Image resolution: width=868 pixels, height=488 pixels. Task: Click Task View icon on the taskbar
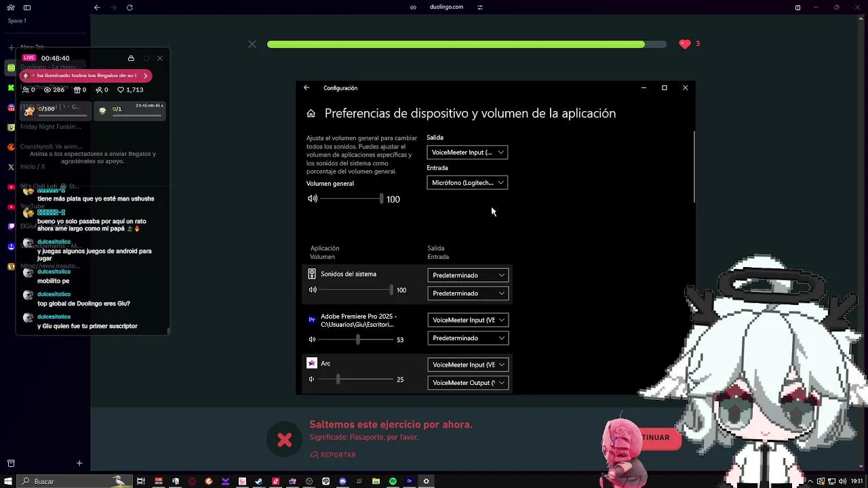click(x=141, y=481)
